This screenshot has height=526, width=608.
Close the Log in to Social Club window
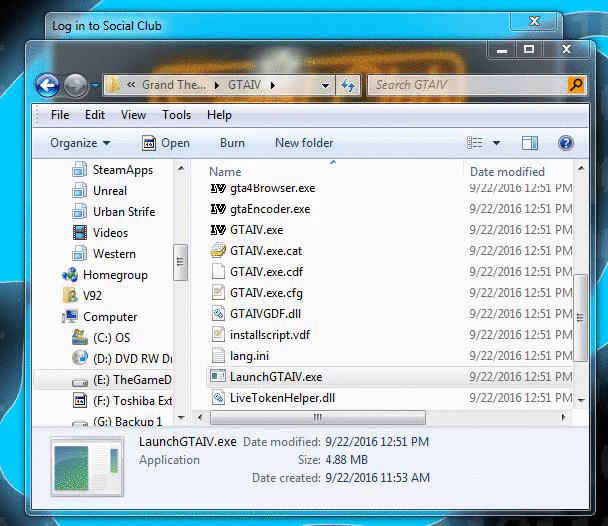535,21
